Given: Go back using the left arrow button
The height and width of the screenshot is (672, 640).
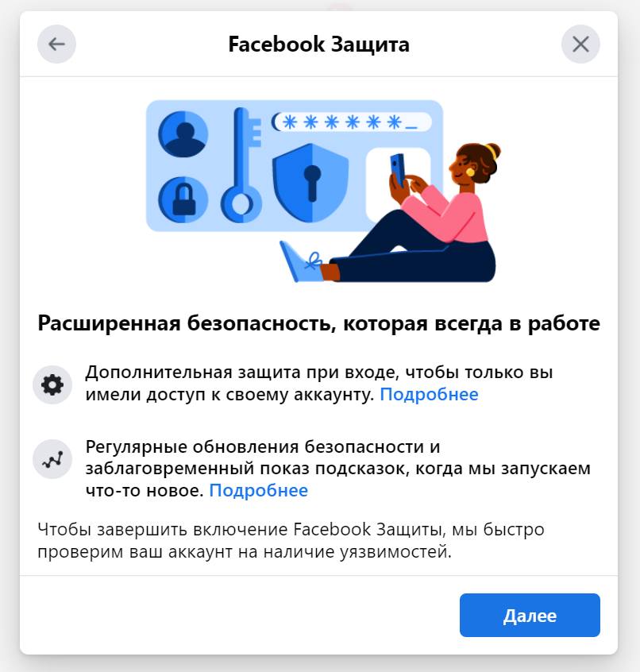Looking at the screenshot, I should click(x=56, y=44).
